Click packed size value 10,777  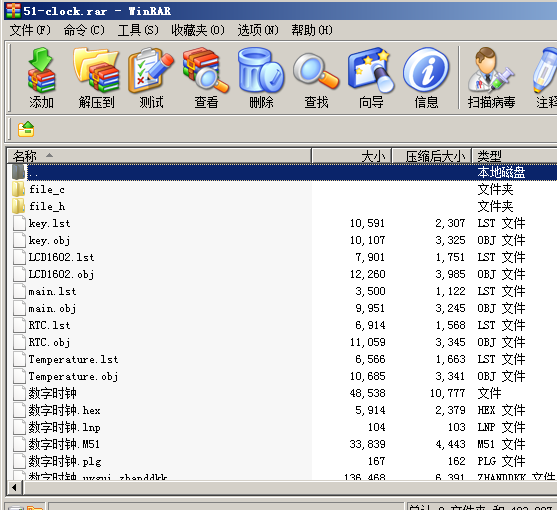tap(447, 394)
